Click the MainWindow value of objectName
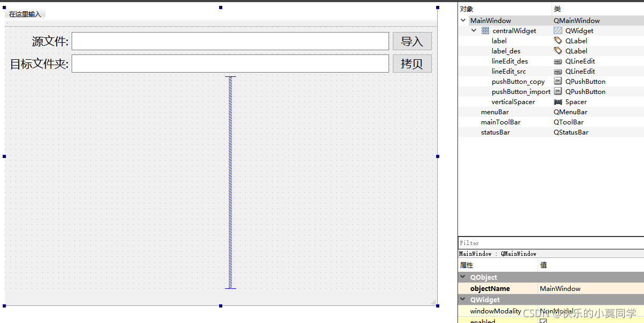644x323 pixels. pos(560,289)
